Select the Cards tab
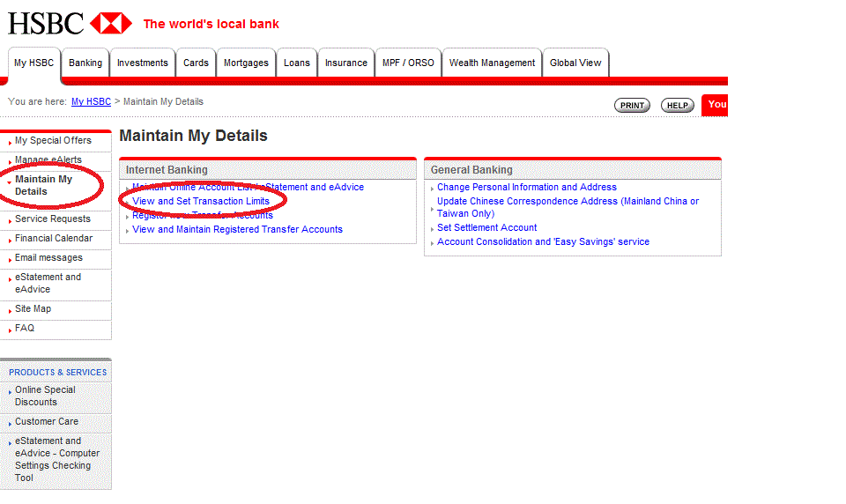Image resolution: width=846 pixels, height=504 pixels. [196, 63]
